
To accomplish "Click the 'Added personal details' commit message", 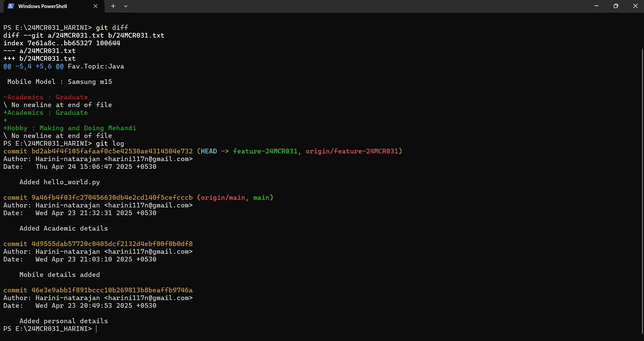I will pyautogui.click(x=64, y=321).
